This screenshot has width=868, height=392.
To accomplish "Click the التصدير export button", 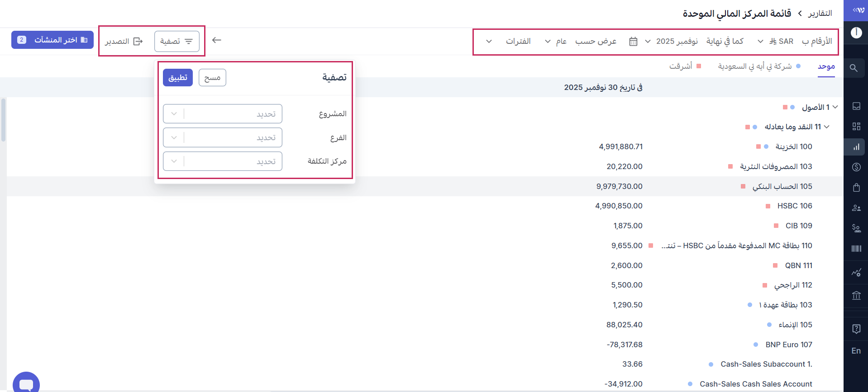I will point(124,42).
